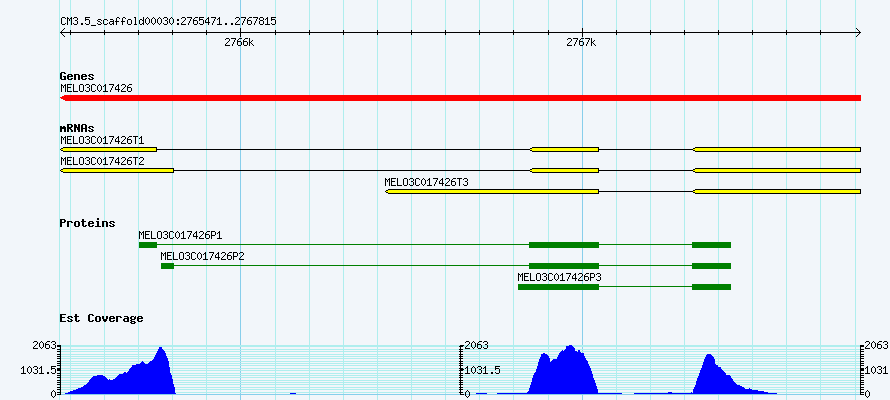Select the mRNAs track heading
This screenshot has width=890, height=400.
pos(77,128)
